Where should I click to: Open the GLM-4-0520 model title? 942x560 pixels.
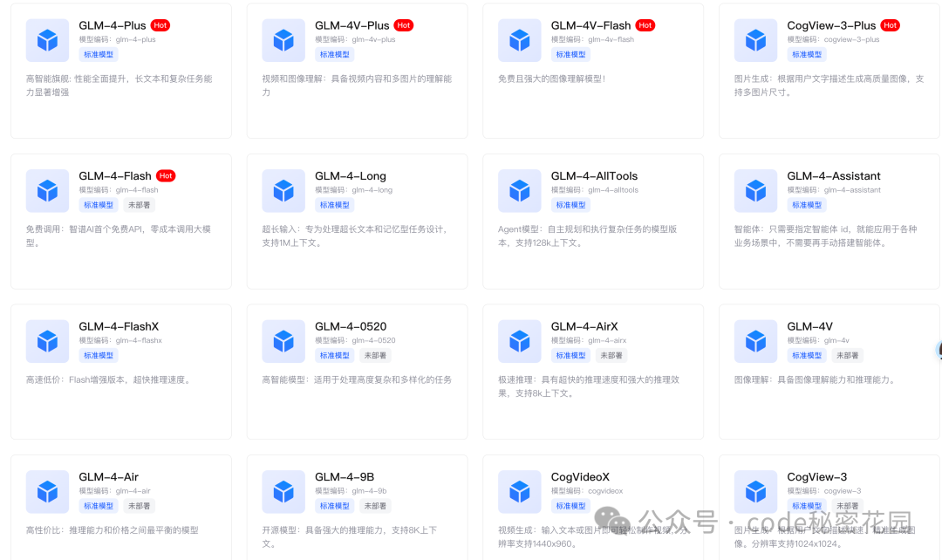tap(351, 326)
